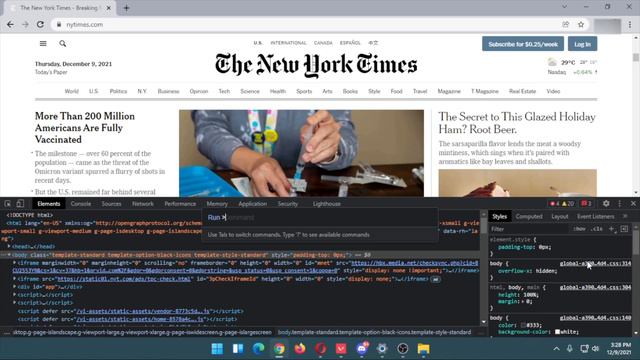Expand the head element node

[9, 247]
